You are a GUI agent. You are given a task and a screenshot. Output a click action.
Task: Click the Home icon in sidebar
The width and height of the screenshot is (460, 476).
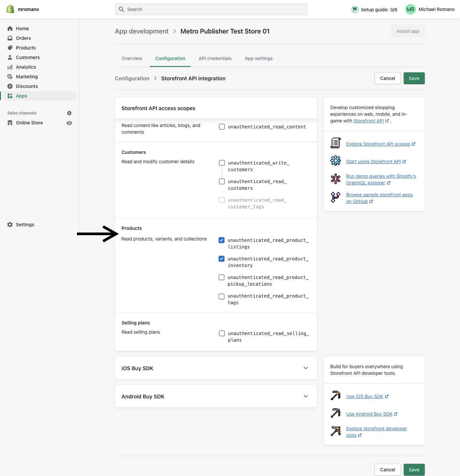point(10,29)
